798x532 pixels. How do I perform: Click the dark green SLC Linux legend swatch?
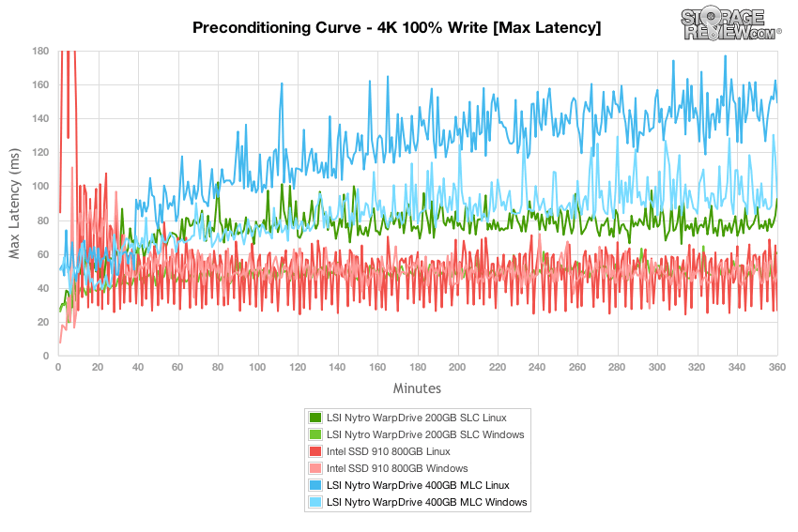click(315, 418)
